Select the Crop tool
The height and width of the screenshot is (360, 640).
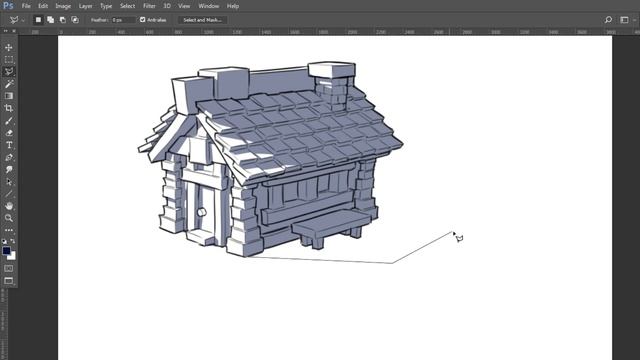pos(9,108)
